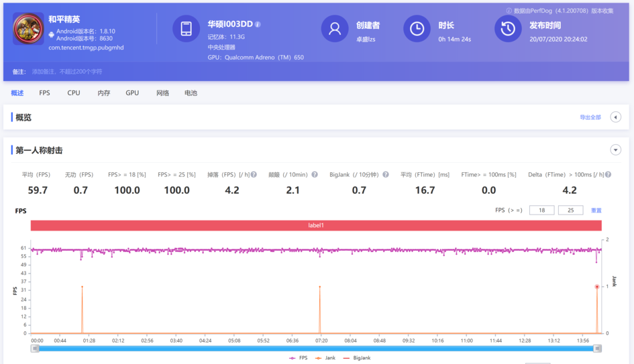Click the Android robot icon beside version name
The width and height of the screenshot is (634, 364).
(52, 35)
